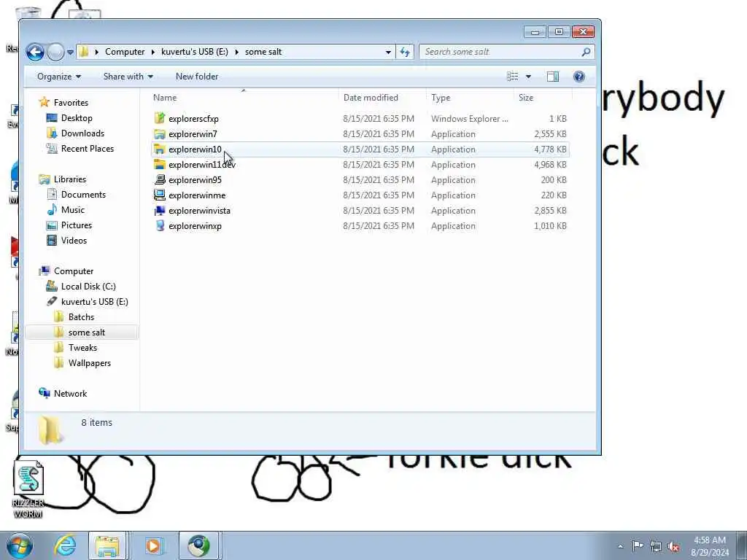
Task: Select the explorerwin10 file icon
Action: tap(160, 149)
